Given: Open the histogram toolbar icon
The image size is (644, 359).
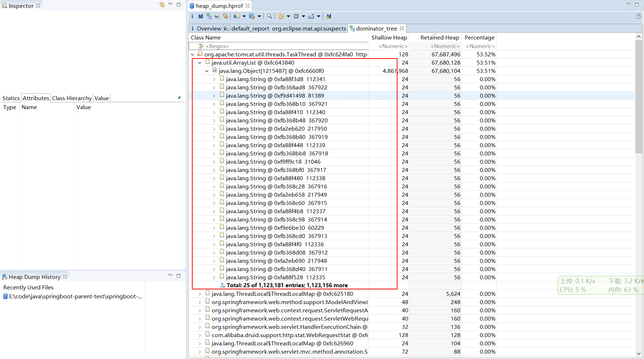Looking at the screenshot, I should click(x=201, y=16).
